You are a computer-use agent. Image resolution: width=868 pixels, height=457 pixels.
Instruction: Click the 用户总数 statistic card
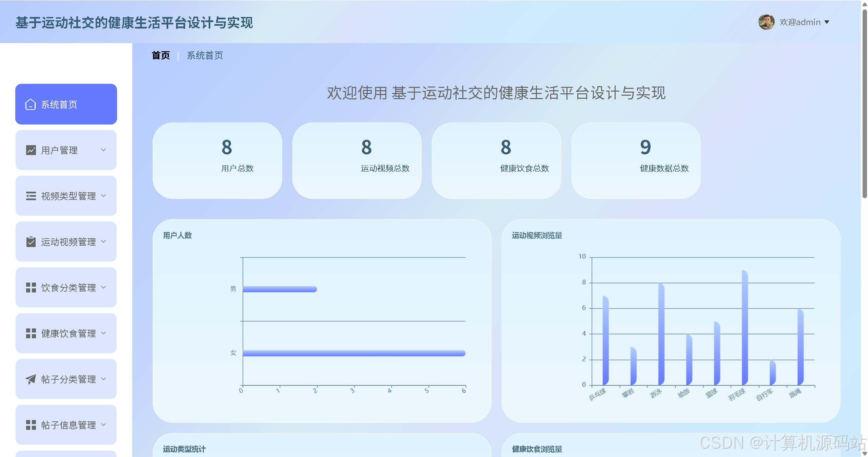[x=217, y=160]
